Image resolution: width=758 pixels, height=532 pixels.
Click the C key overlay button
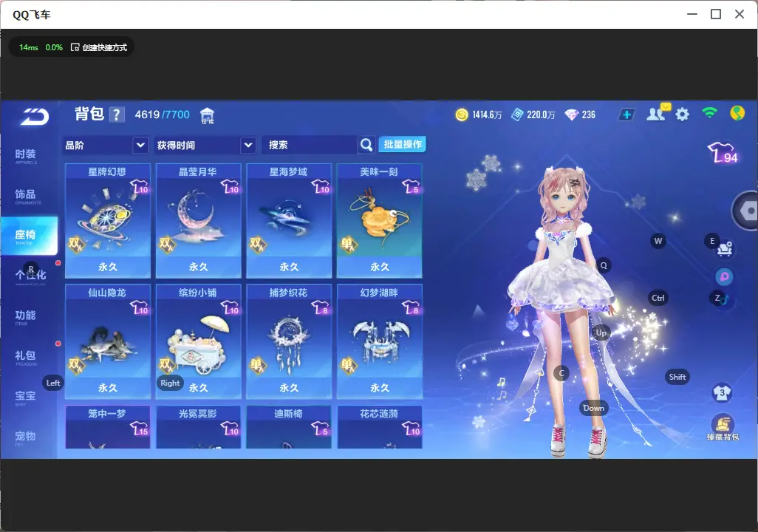pyautogui.click(x=561, y=373)
